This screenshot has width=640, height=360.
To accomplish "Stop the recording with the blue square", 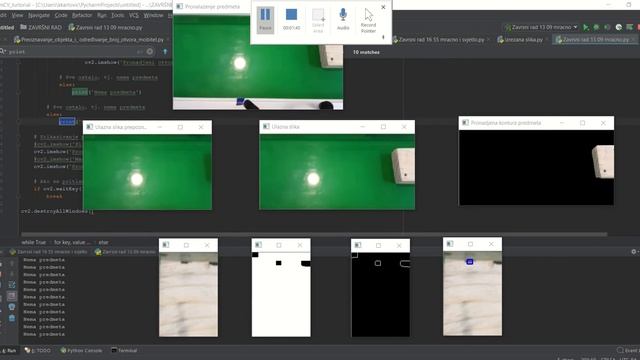I will pos(291,15).
